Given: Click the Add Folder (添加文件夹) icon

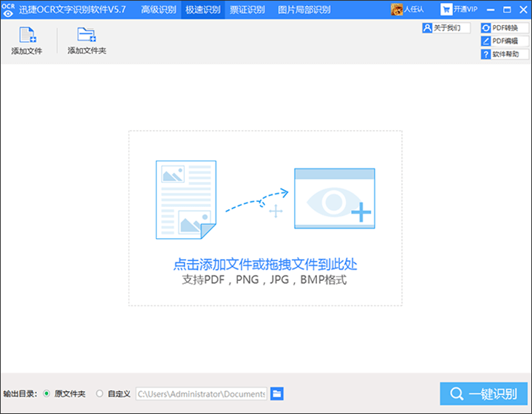Looking at the screenshot, I should 86,35.
